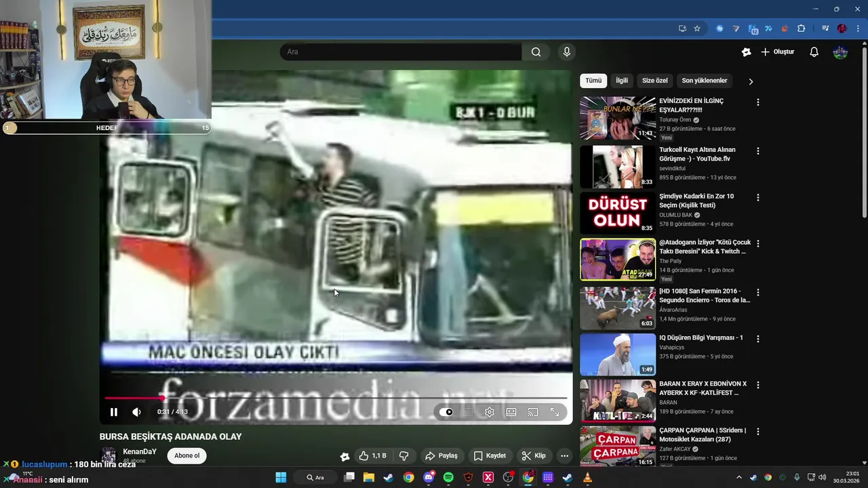Screen dimensions: 868x488
Task: Click the search magnifier button
Action: 536,52
